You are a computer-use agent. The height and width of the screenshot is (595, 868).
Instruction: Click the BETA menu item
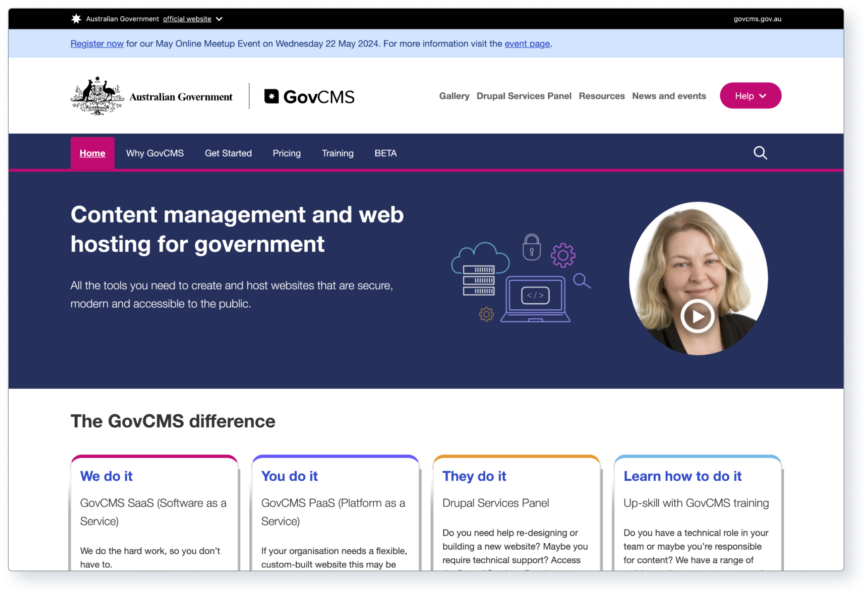pyautogui.click(x=385, y=153)
